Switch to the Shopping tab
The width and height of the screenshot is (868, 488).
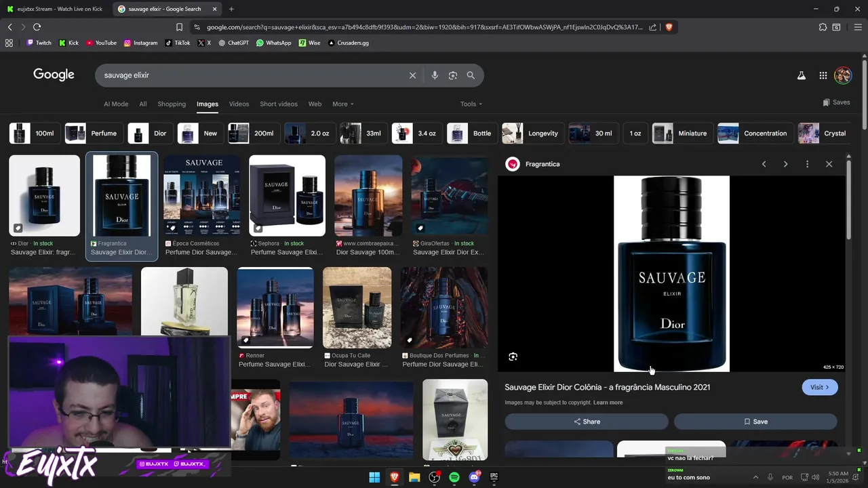(172, 104)
